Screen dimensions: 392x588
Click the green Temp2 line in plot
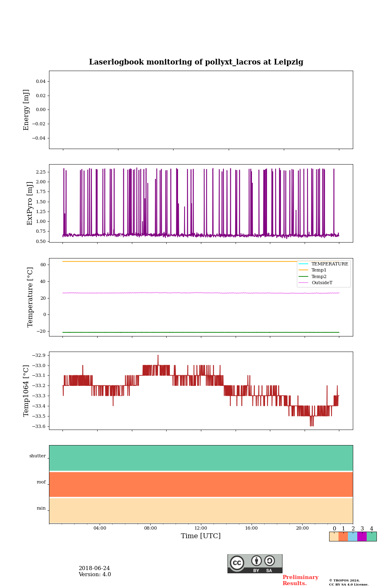click(x=201, y=332)
